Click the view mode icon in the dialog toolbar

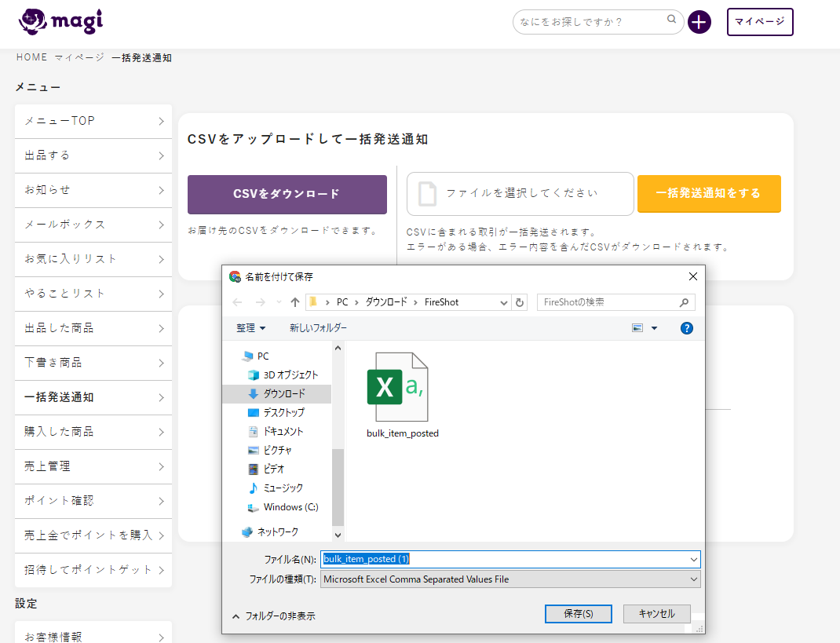[637, 328]
